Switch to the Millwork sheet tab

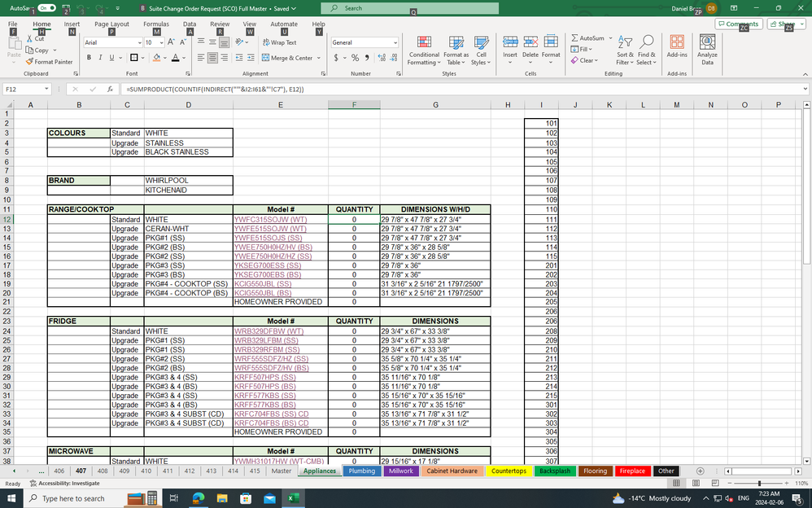401,471
